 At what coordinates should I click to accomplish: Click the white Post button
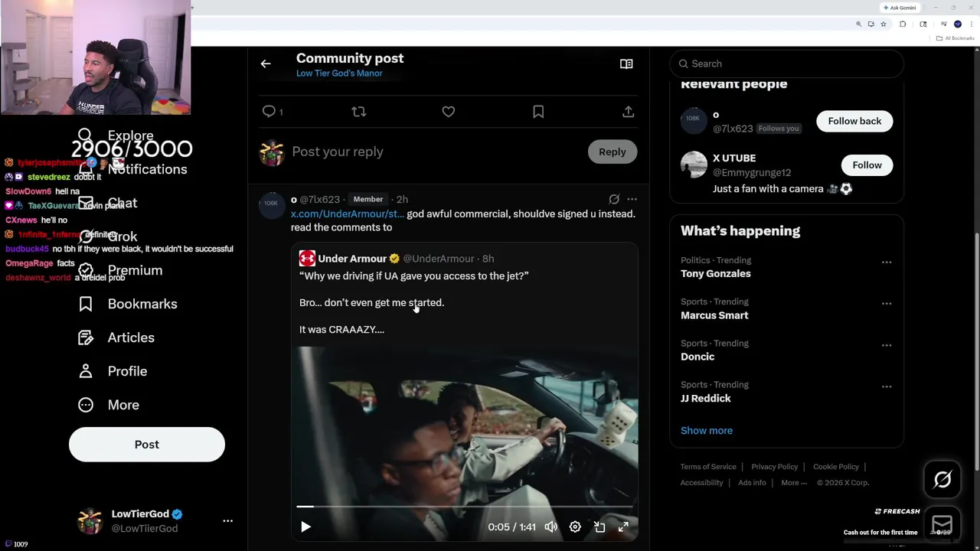[x=147, y=445]
